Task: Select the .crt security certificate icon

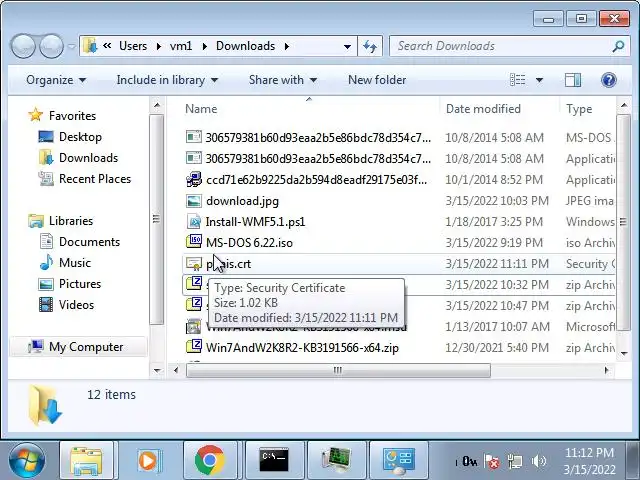Action: (x=194, y=264)
